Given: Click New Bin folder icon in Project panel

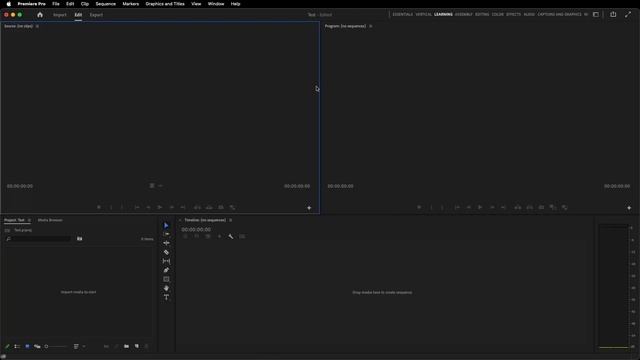Looking at the screenshot, I should click(x=127, y=346).
